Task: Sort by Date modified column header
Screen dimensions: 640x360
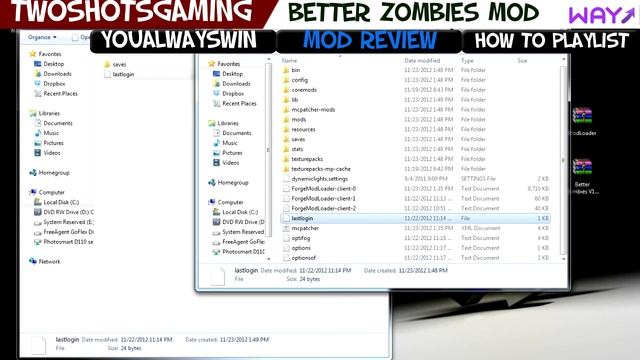Action: click(422, 60)
